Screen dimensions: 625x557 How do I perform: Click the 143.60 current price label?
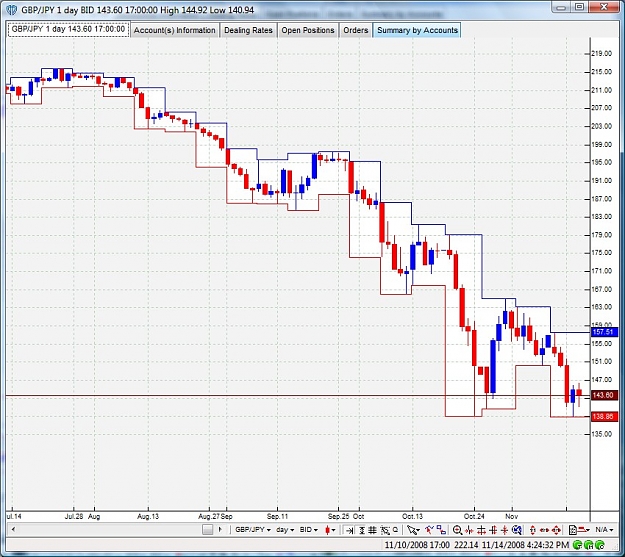603,395
